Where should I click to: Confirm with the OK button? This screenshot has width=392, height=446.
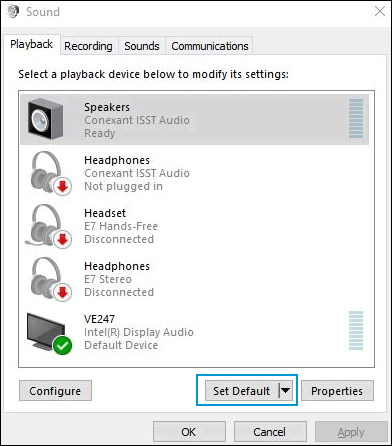(189, 432)
